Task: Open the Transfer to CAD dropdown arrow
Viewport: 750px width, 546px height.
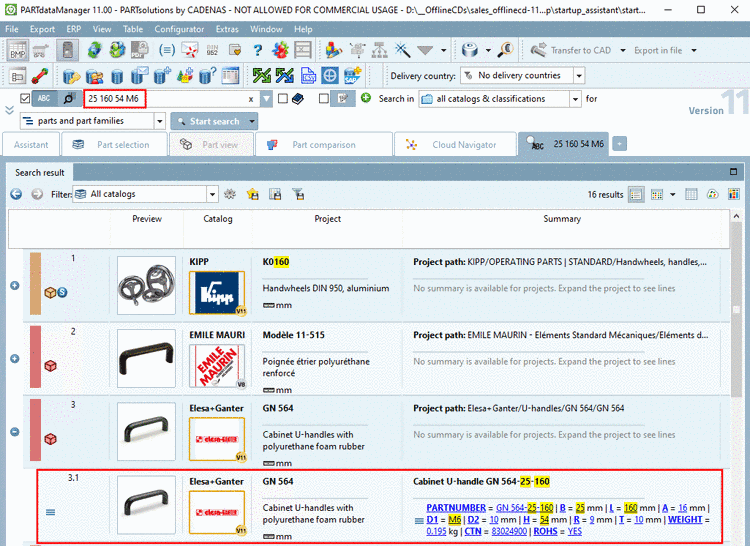Action: coord(623,50)
